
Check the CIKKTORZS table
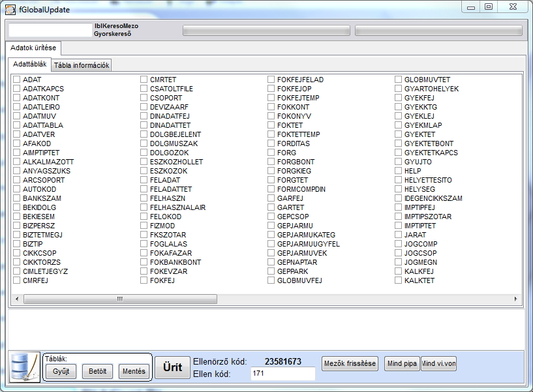pos(17,262)
